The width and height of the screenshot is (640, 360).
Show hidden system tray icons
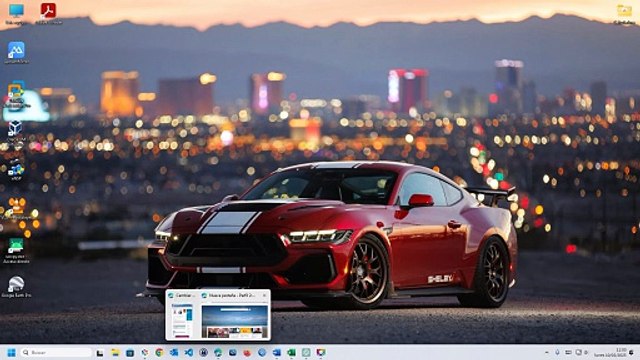[x=547, y=352]
